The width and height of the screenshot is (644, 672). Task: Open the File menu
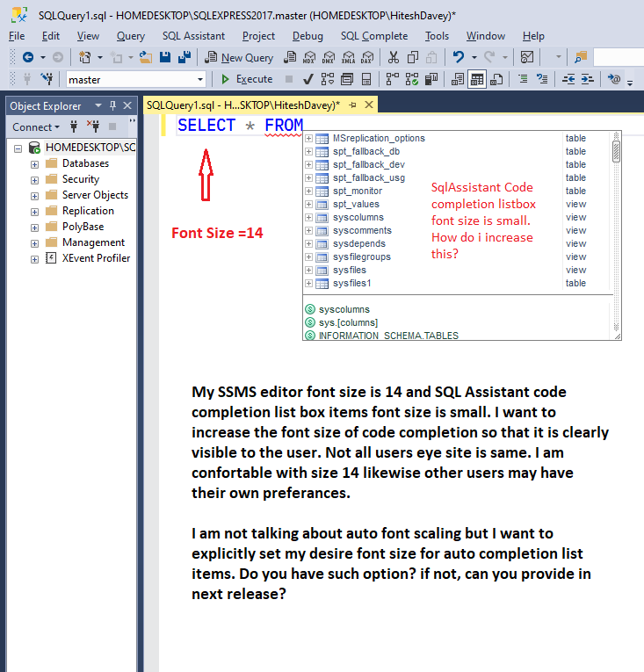pos(17,36)
